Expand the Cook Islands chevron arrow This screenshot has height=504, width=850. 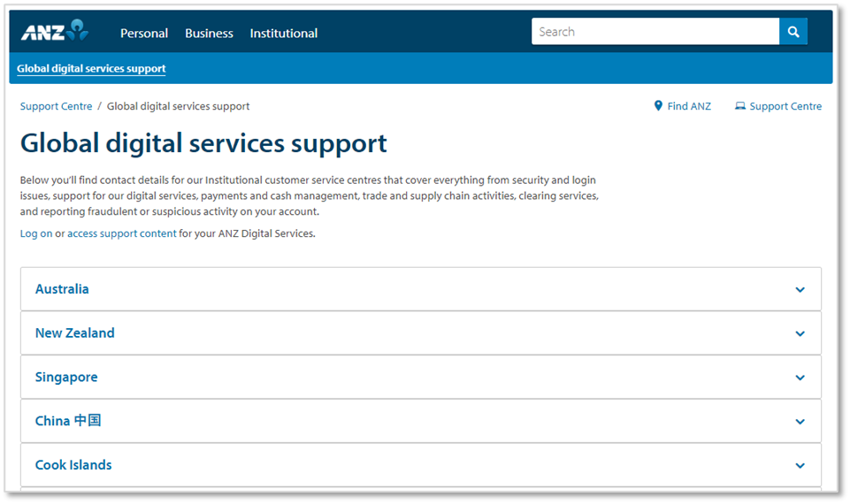coord(800,466)
